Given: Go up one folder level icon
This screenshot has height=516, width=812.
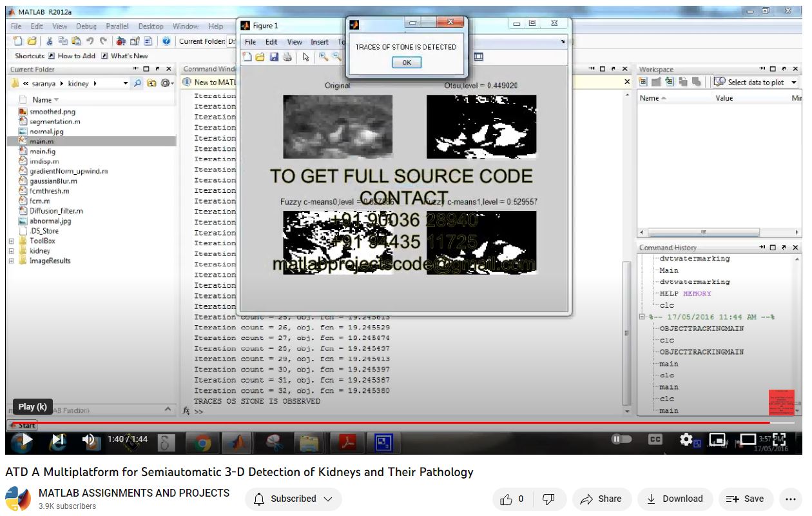Looking at the screenshot, I should point(151,83).
